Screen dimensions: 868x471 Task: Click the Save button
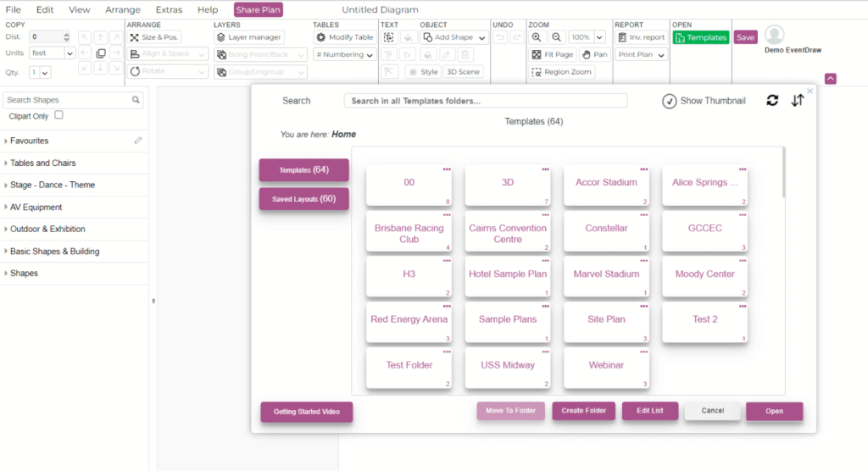coord(746,37)
